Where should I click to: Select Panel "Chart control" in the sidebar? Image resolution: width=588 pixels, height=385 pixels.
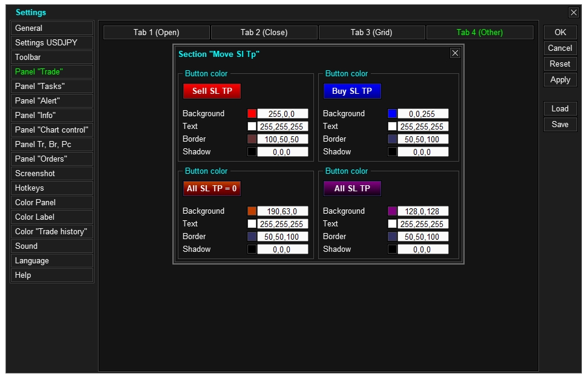52,130
